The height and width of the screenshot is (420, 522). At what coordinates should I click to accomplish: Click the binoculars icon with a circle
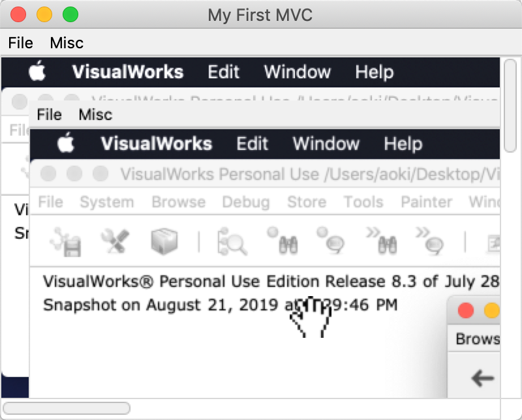tap(283, 241)
